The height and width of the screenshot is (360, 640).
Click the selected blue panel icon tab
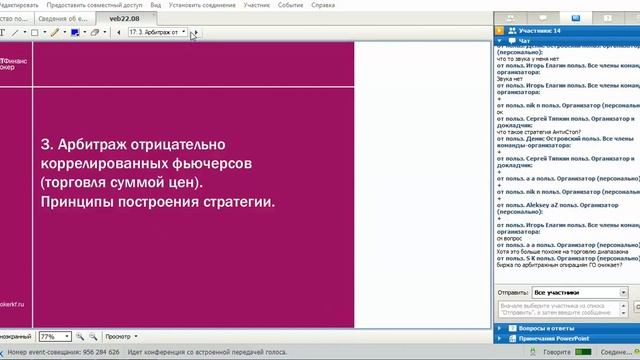(x=576, y=18)
